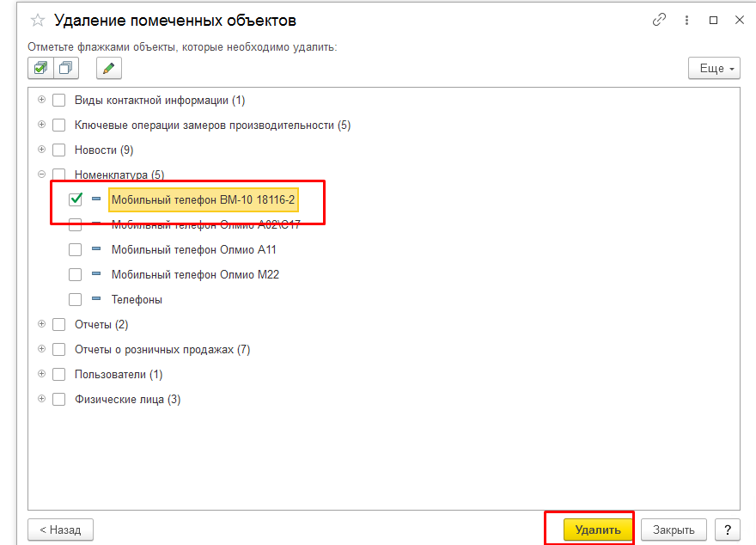
Task: Tick Отчеты о розничных продажах checkbox
Action: pos(58,350)
